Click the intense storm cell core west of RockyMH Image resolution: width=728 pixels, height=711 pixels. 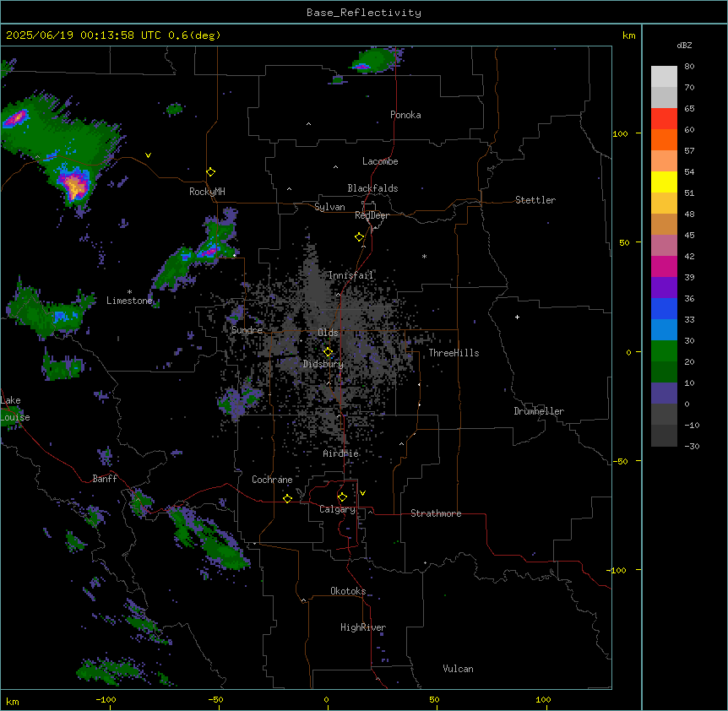click(75, 185)
